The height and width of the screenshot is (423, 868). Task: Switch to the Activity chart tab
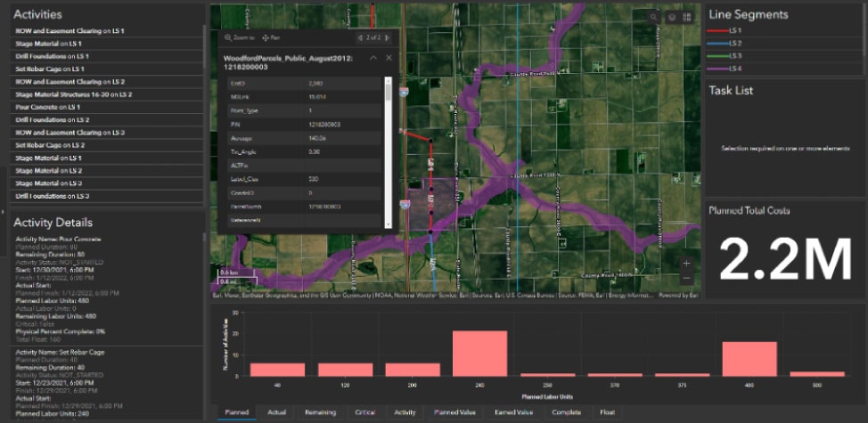click(405, 412)
